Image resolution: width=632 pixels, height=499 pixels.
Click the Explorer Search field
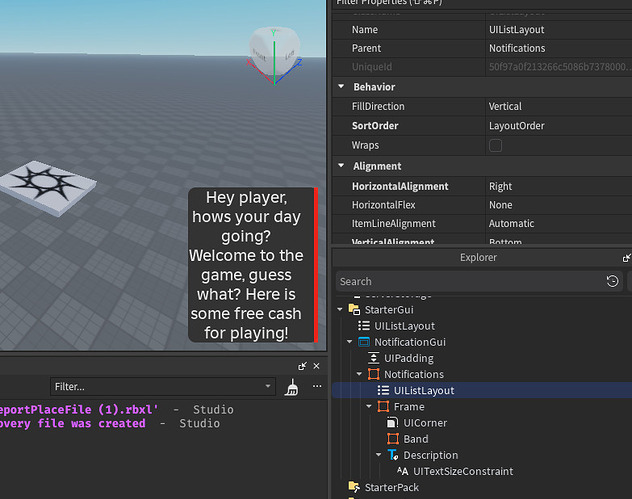pyautogui.click(x=479, y=281)
